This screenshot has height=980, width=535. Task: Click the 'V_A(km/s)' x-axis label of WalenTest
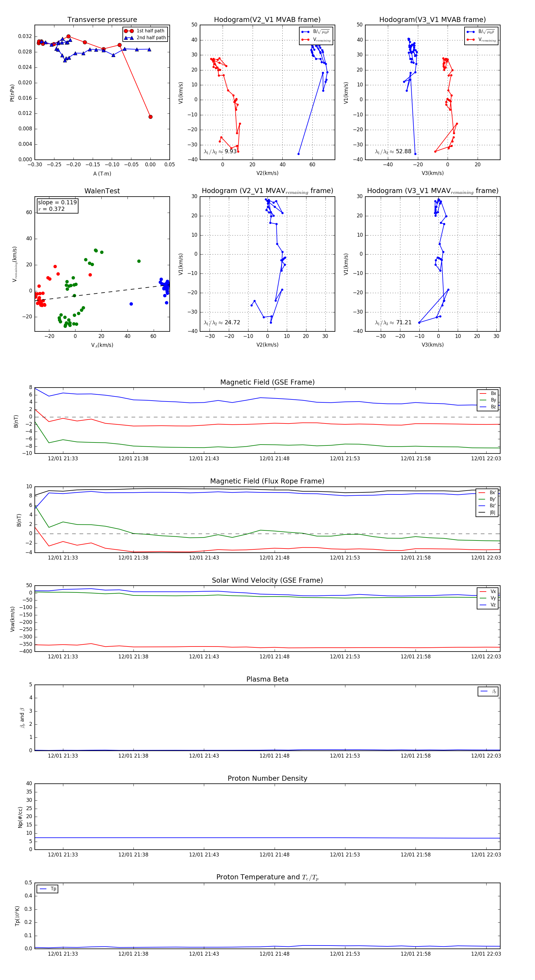point(102,345)
